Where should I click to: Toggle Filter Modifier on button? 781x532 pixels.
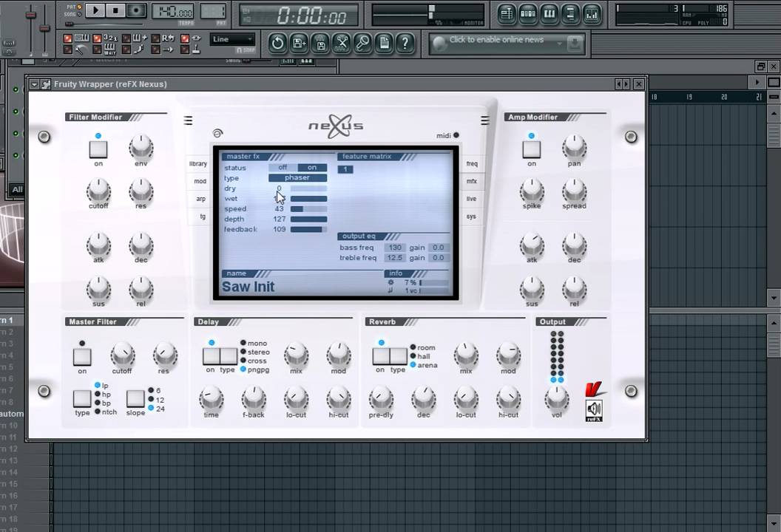click(x=98, y=149)
